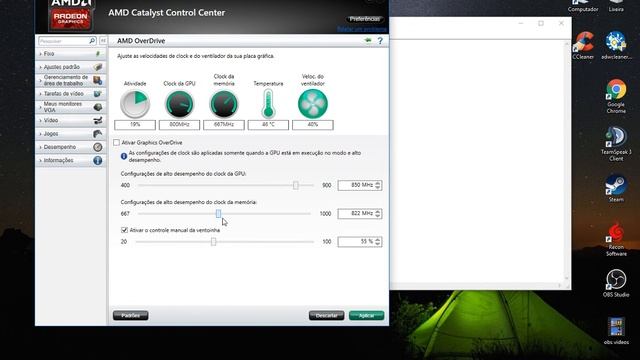
Task: Click the Veloc. do ventilador fan icon
Action: [313, 104]
